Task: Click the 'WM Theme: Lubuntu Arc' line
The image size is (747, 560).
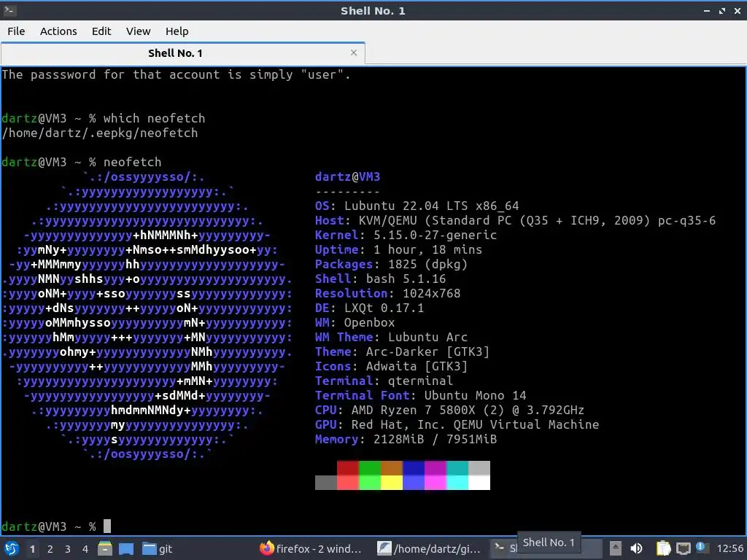Action: (x=391, y=337)
